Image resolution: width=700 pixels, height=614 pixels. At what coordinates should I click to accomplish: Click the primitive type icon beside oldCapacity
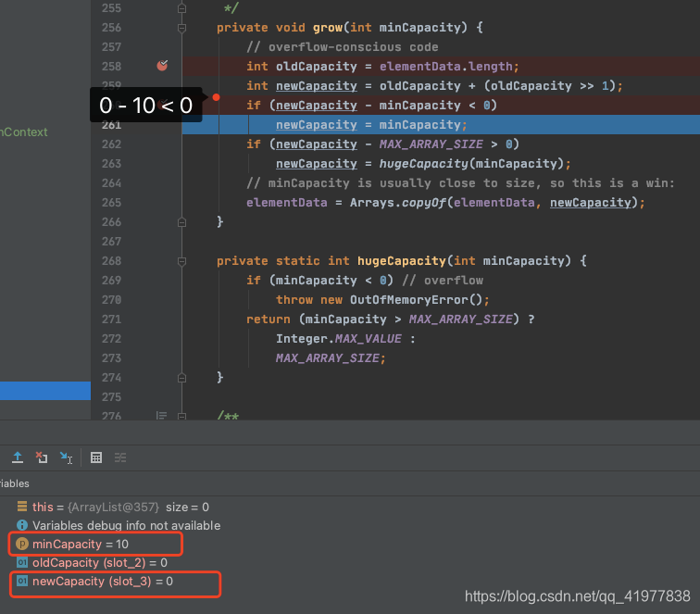(x=22, y=562)
